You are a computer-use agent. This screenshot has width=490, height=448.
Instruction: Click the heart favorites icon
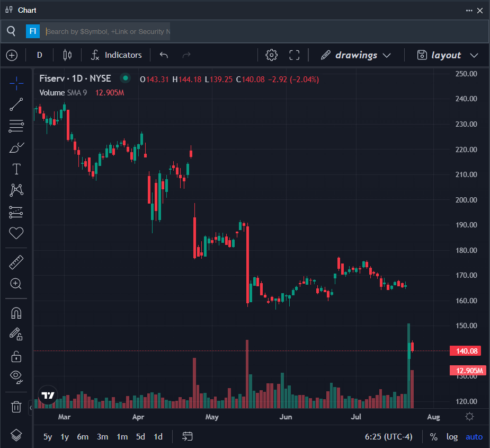16,233
